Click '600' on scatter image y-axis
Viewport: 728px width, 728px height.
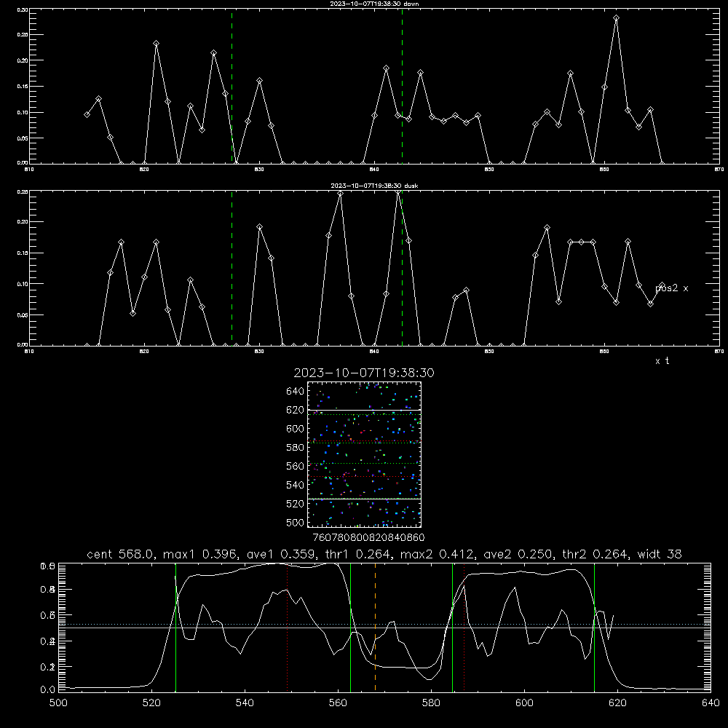coord(296,429)
